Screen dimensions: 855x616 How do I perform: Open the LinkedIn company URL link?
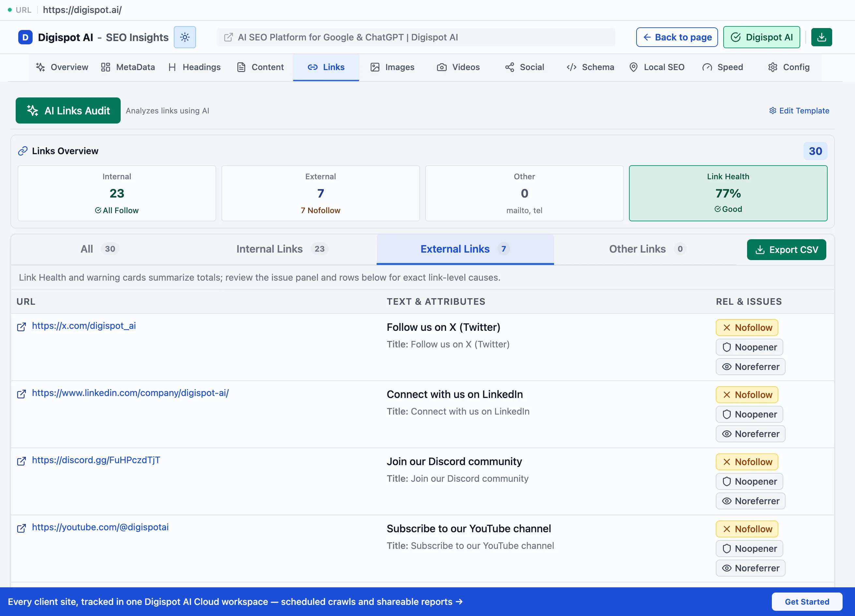(x=130, y=393)
